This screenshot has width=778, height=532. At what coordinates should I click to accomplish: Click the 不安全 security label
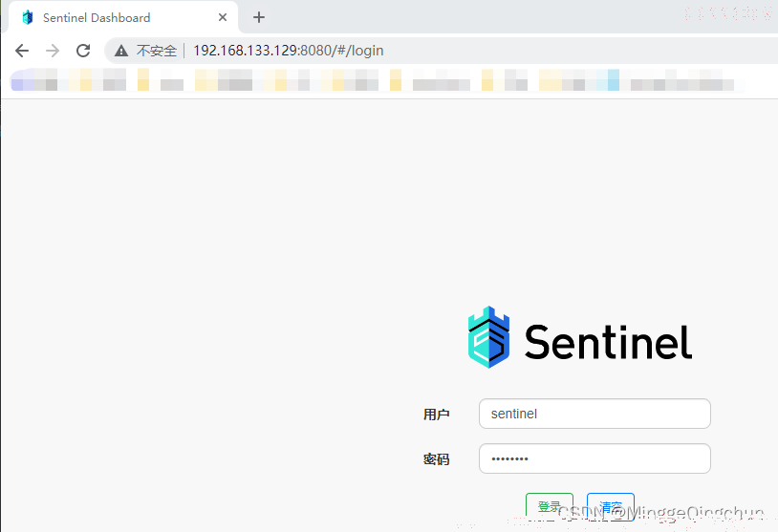click(x=157, y=51)
